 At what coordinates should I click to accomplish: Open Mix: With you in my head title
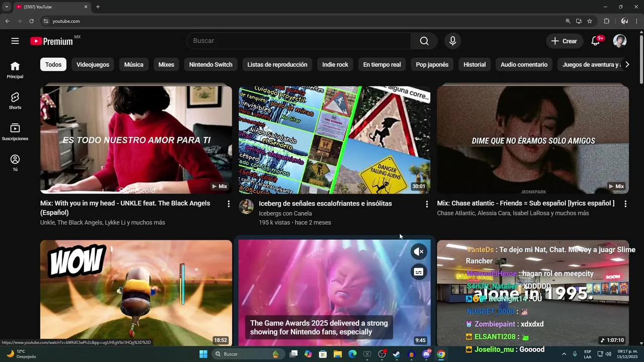point(125,208)
